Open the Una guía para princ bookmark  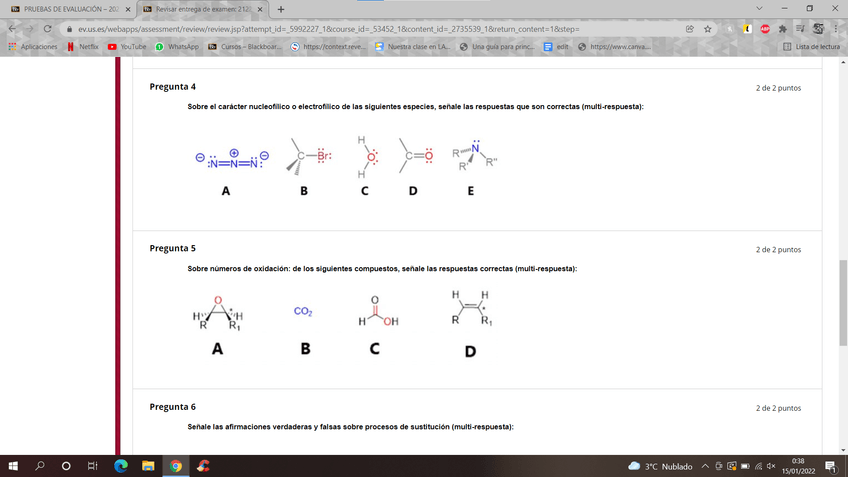coord(497,47)
